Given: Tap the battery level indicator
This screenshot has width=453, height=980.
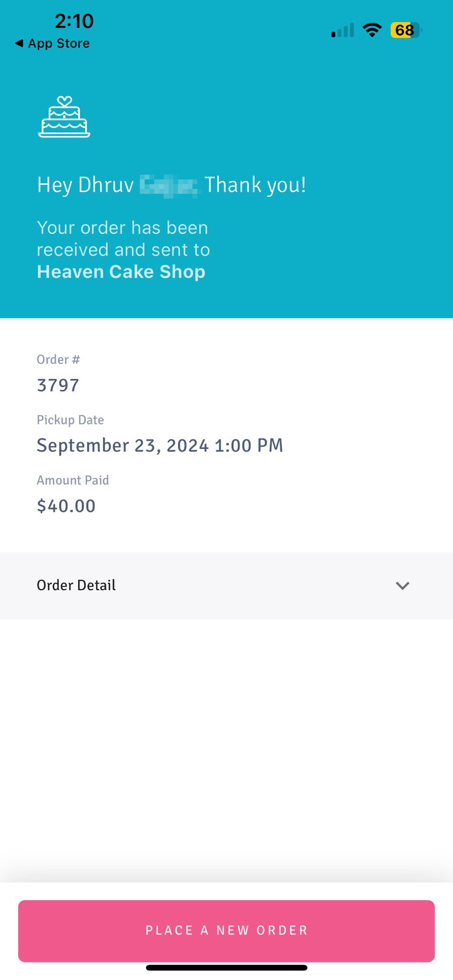Looking at the screenshot, I should tap(406, 30).
